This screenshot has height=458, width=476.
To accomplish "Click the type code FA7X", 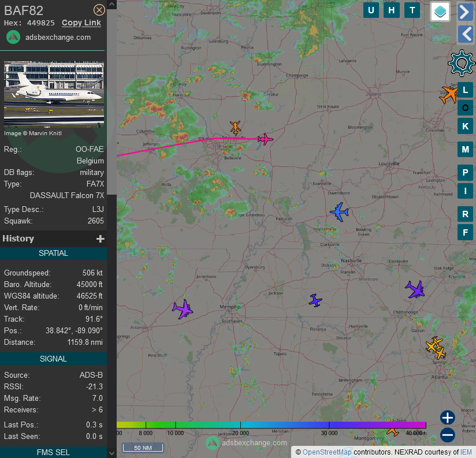I will tap(95, 184).
